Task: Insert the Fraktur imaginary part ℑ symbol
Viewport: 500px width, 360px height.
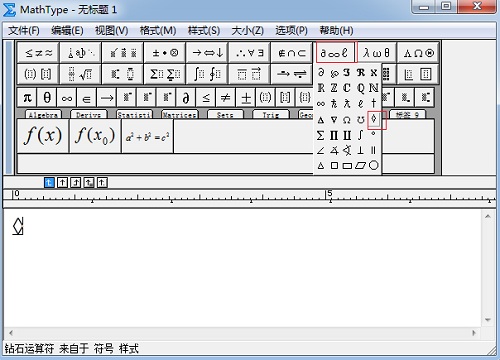Action: click(347, 73)
